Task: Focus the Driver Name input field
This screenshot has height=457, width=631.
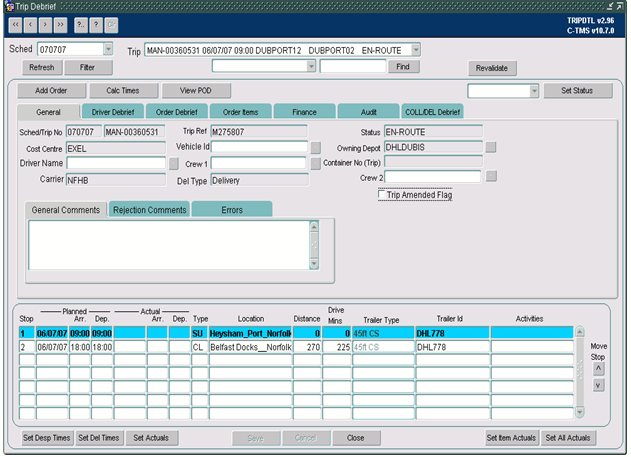Action: click(116, 163)
